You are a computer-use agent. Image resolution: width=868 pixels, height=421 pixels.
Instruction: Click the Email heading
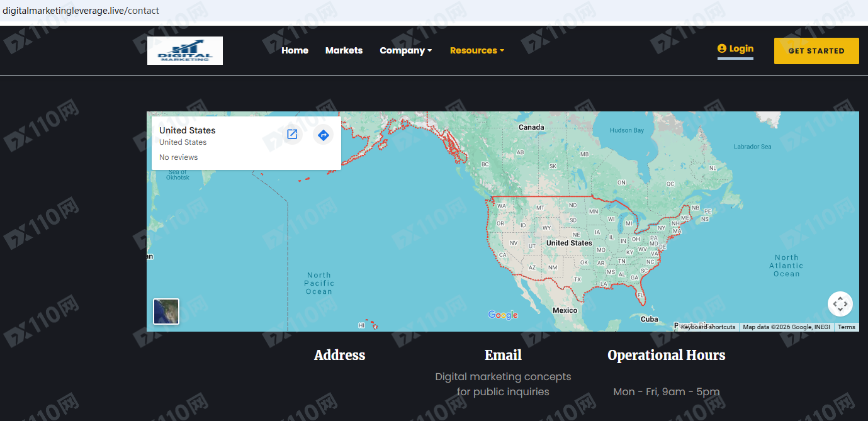[503, 355]
